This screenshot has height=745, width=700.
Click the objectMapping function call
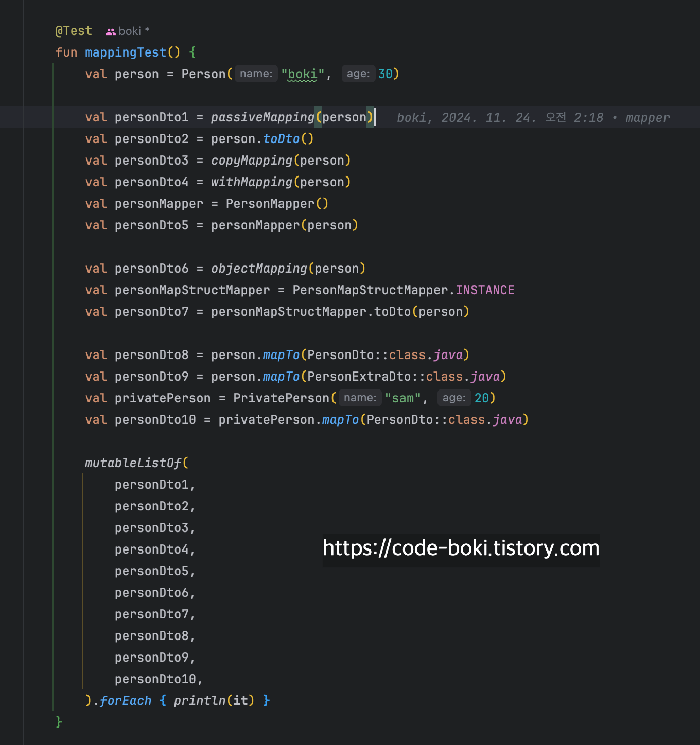coord(259,269)
